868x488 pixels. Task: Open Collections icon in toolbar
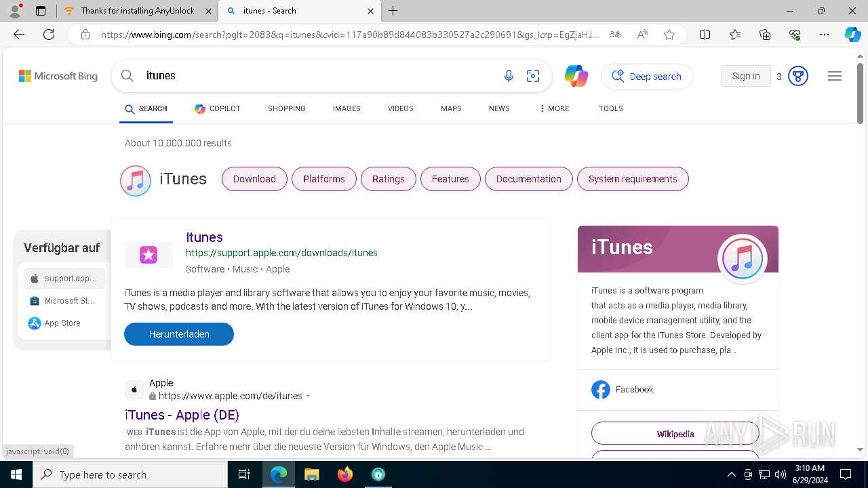click(765, 35)
